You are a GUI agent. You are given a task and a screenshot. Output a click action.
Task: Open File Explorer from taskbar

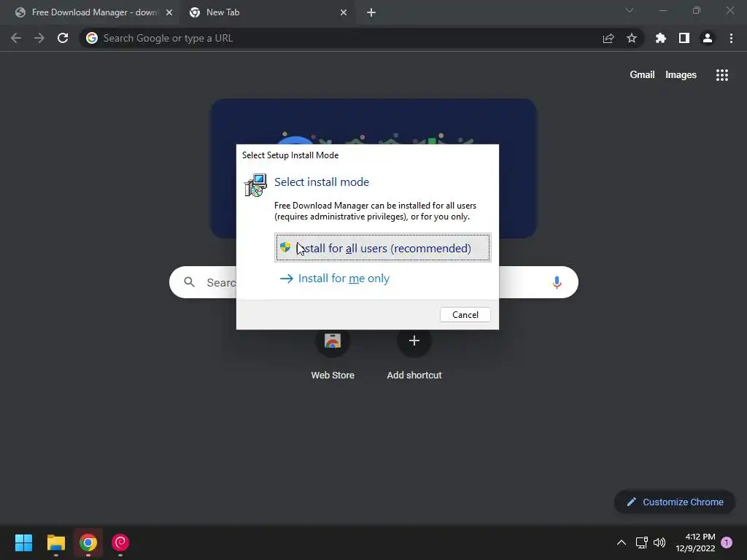[55, 542]
